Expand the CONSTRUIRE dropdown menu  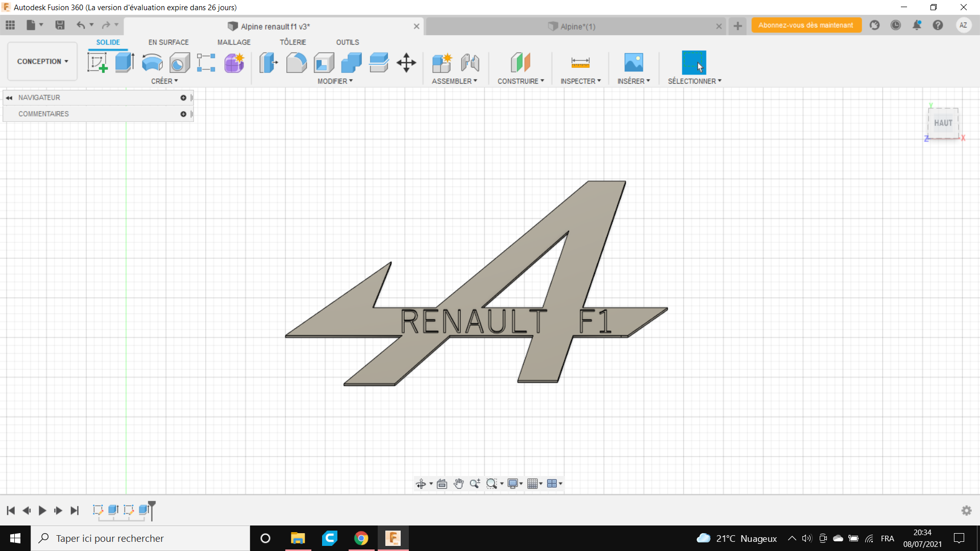click(x=521, y=81)
